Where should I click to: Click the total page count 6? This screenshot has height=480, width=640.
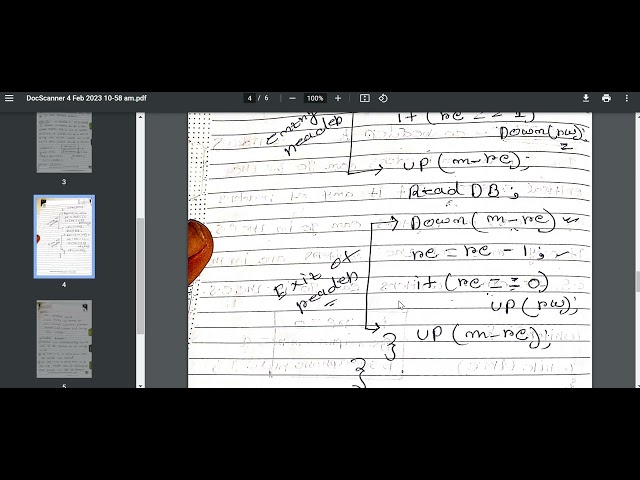tap(267, 98)
